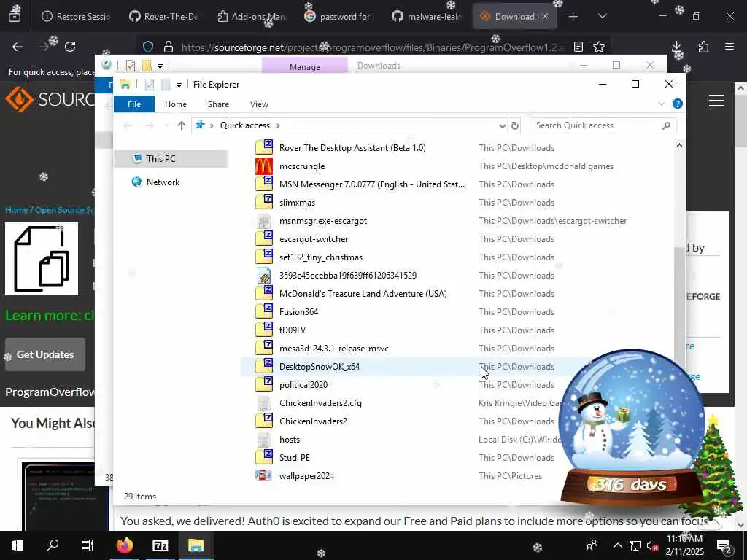747x560 pixels.
Task: Select the ChickenInvaders2 archive name
Action: [x=313, y=421]
